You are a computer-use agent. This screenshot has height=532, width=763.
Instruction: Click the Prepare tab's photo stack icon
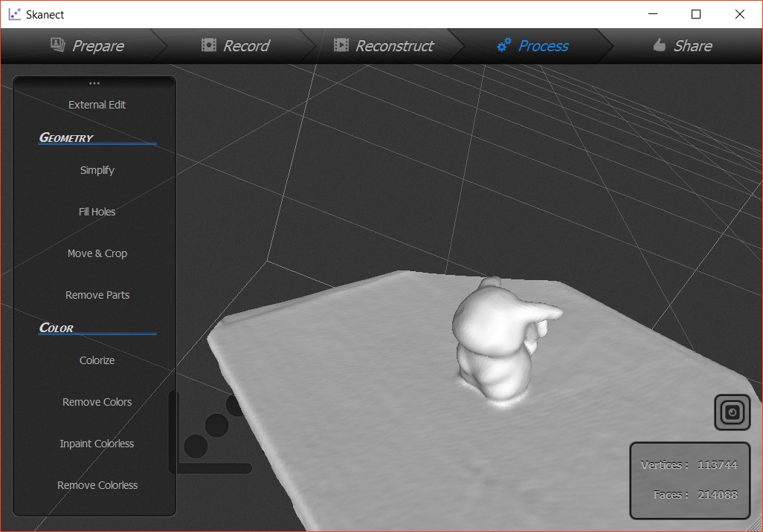coord(58,45)
